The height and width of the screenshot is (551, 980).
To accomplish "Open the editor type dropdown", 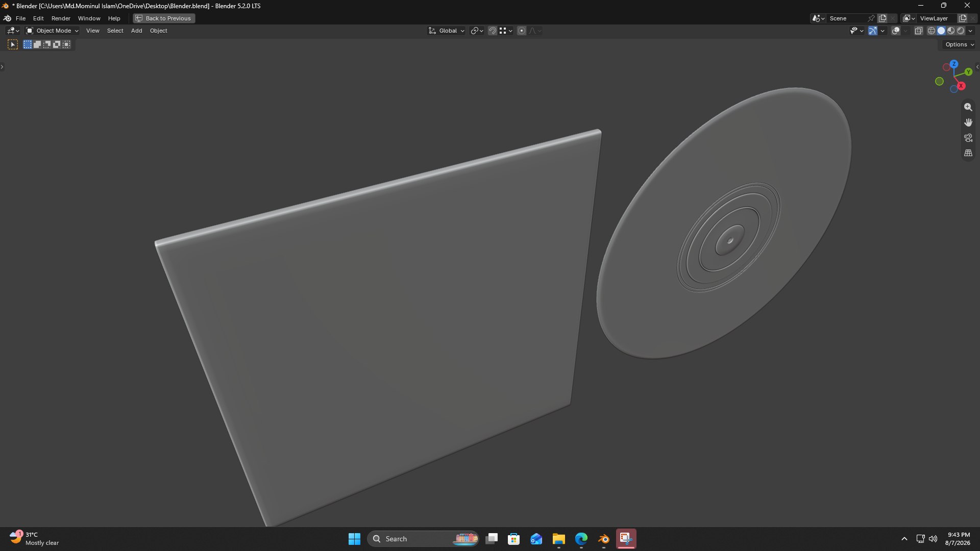I will tap(13, 31).
